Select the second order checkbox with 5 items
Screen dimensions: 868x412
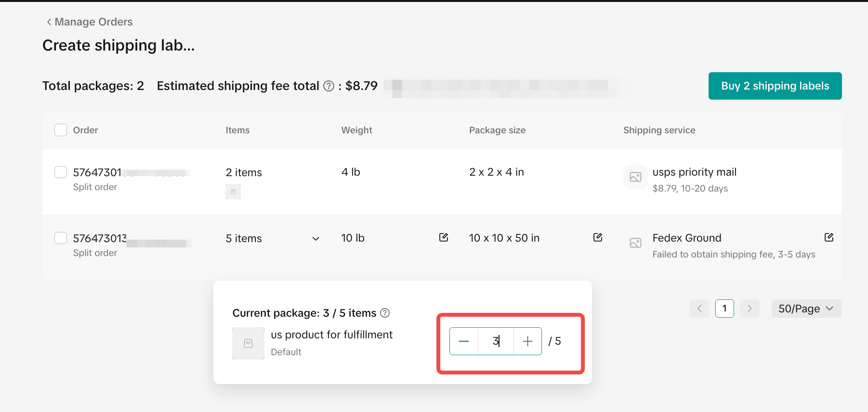[x=61, y=238]
